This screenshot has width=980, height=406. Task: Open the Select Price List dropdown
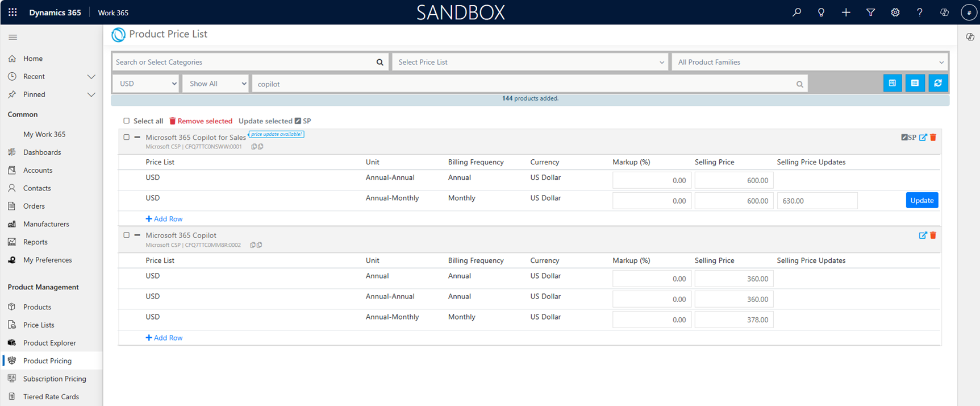[530, 62]
